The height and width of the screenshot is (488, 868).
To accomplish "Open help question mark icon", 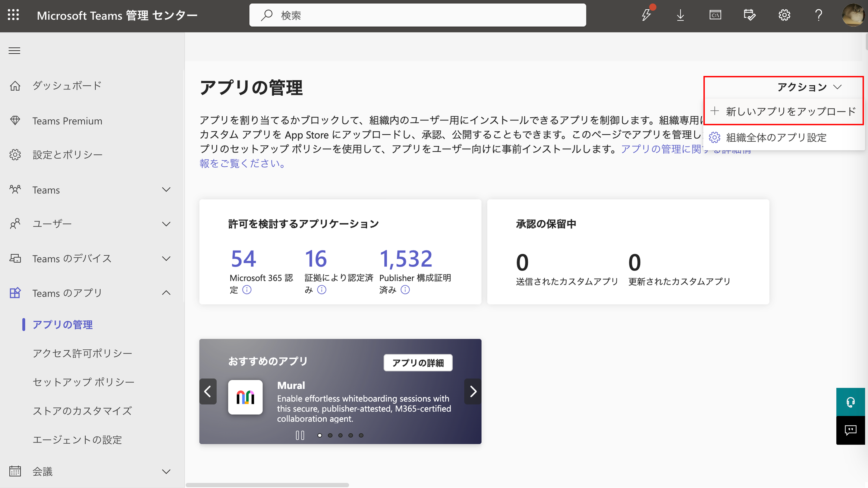I will 819,15.
